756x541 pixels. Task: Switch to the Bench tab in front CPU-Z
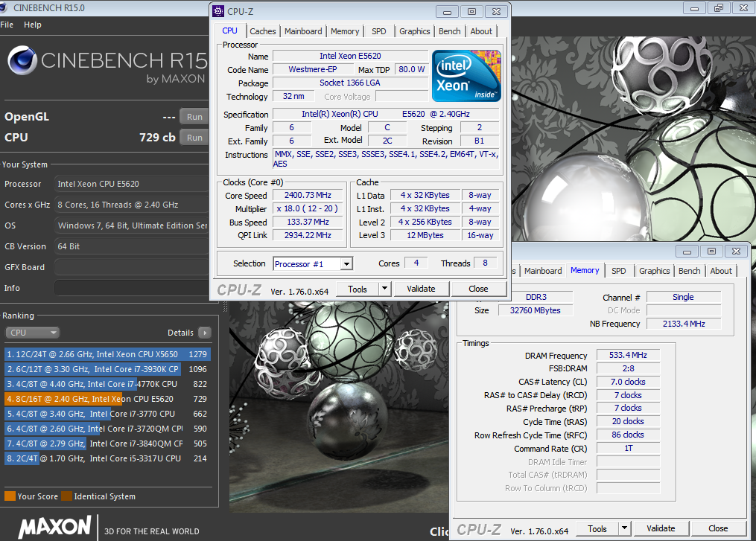(x=449, y=31)
